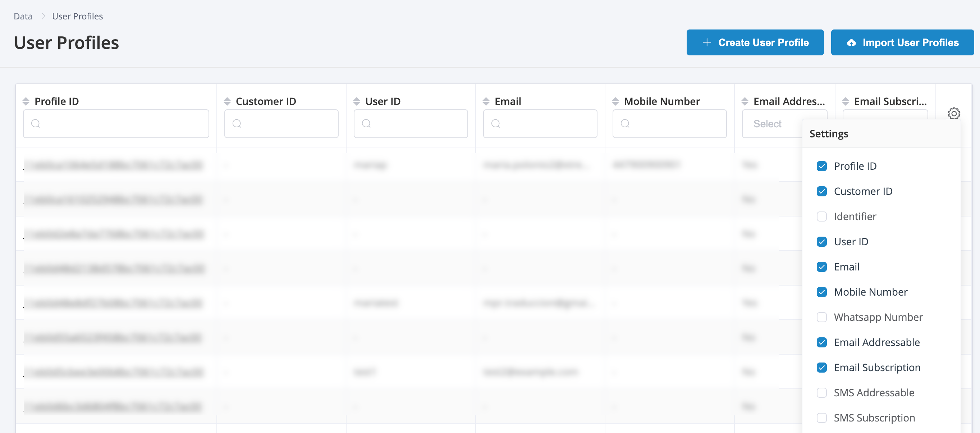Check the SMS Addressable checkbox
980x433 pixels.
pos(822,393)
